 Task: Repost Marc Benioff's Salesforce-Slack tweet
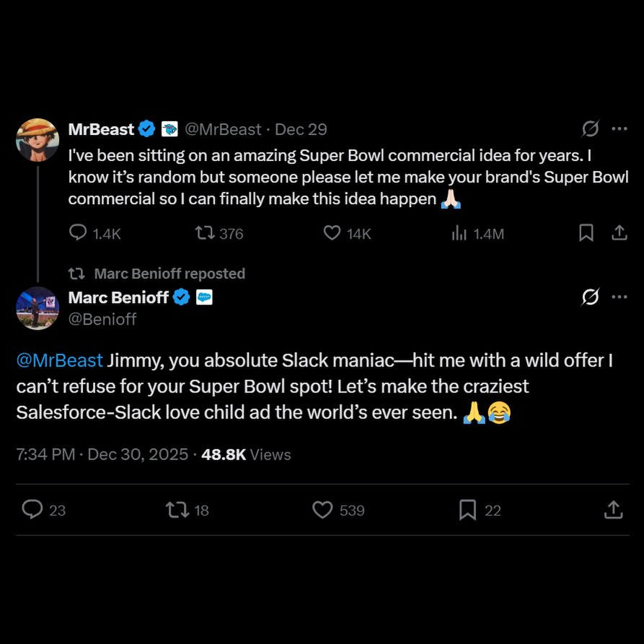[x=177, y=510]
